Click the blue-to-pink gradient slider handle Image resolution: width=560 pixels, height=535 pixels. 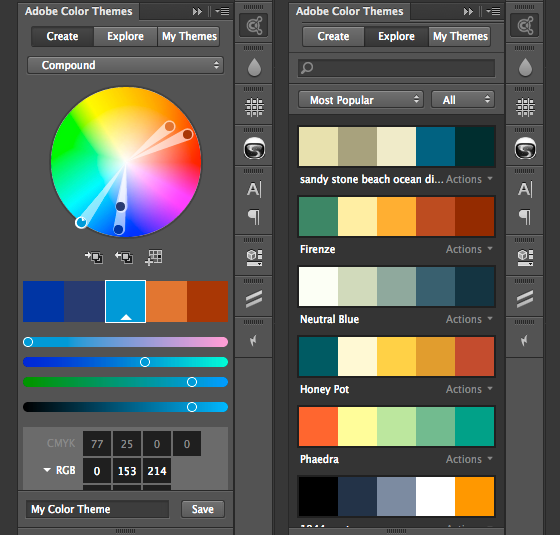(x=28, y=342)
